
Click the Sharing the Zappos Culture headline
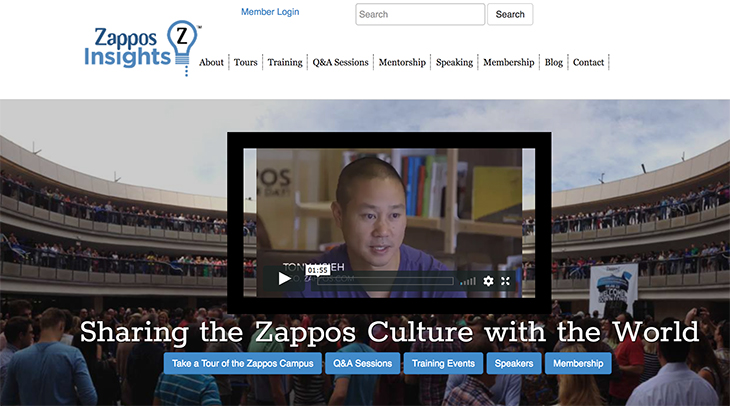tap(389, 332)
